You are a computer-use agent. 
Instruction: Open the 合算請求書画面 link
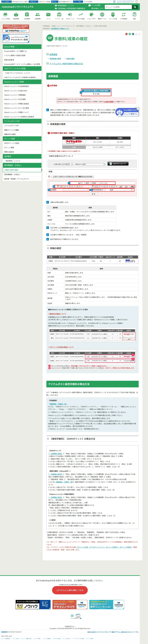coord(109,102)
